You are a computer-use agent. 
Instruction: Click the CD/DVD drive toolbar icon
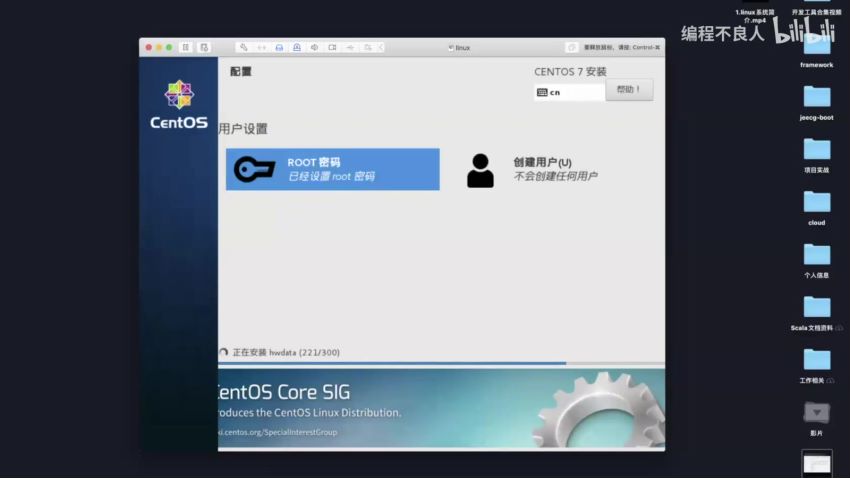(297, 48)
